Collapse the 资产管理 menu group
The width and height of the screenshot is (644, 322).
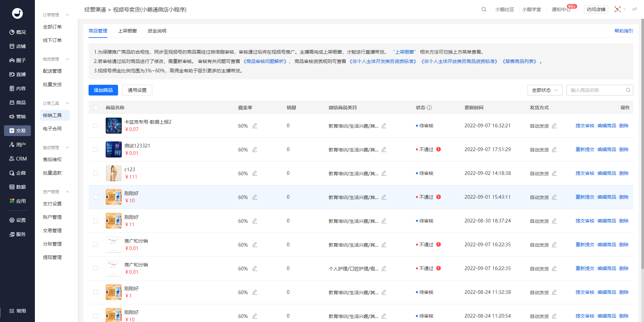click(67, 192)
